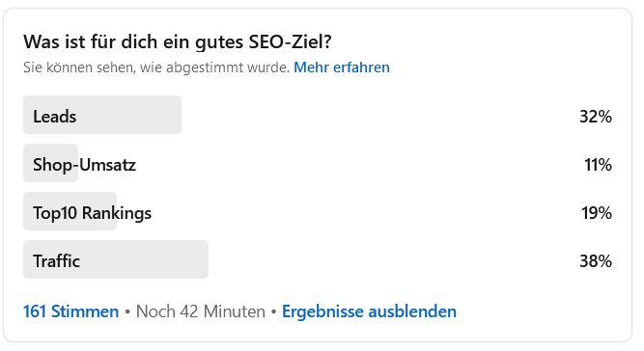Screen dimensions: 644x351
Task: Click the Noch 42 Minuten remaining text
Action: coord(201,311)
